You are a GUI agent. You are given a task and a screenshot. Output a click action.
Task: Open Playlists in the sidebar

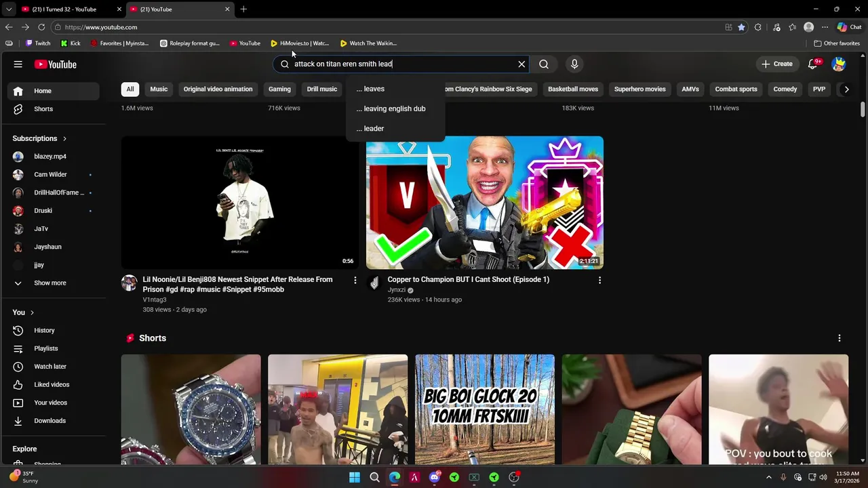(x=54, y=348)
